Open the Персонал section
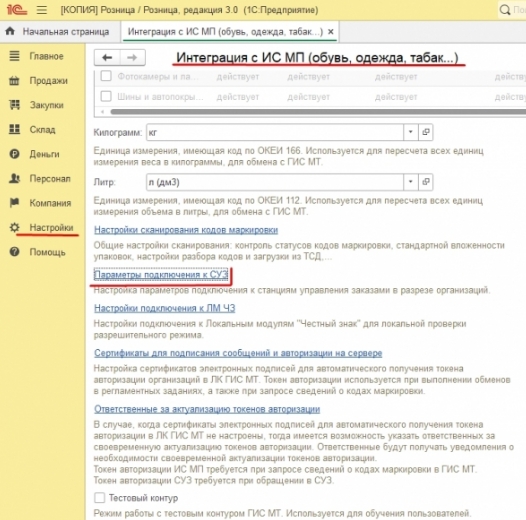The image size is (526, 520). 50,178
